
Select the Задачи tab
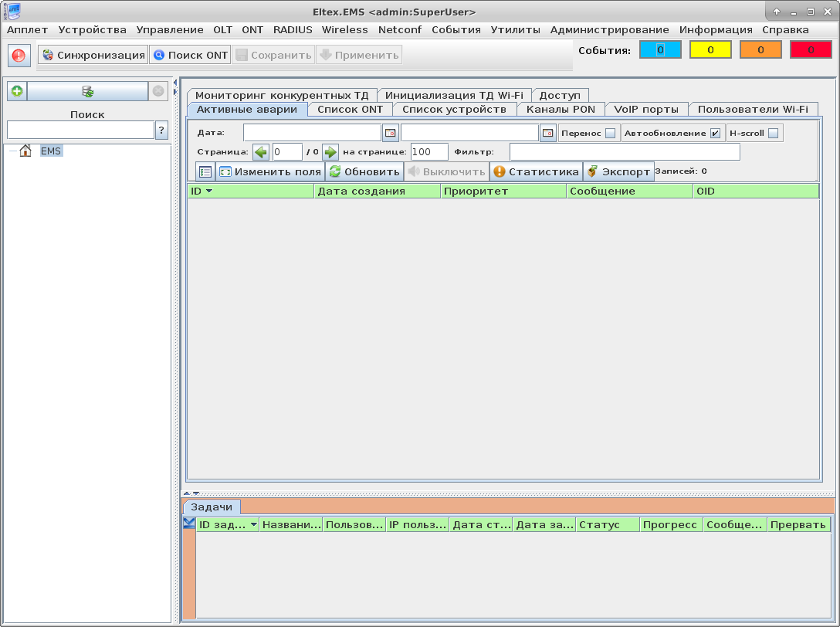212,507
